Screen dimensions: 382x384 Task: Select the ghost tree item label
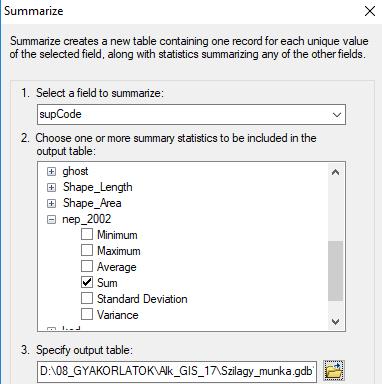pyautogui.click(x=75, y=171)
